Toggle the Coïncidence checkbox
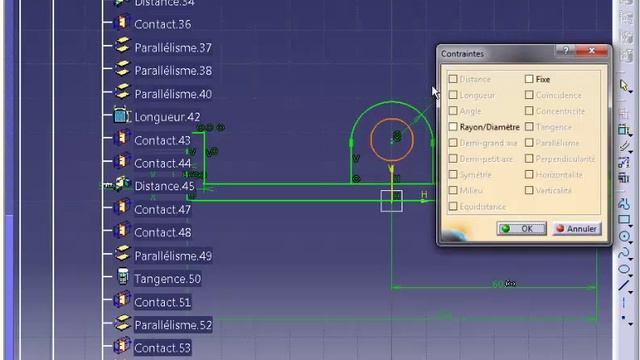This screenshot has width=640, height=360. [529, 95]
